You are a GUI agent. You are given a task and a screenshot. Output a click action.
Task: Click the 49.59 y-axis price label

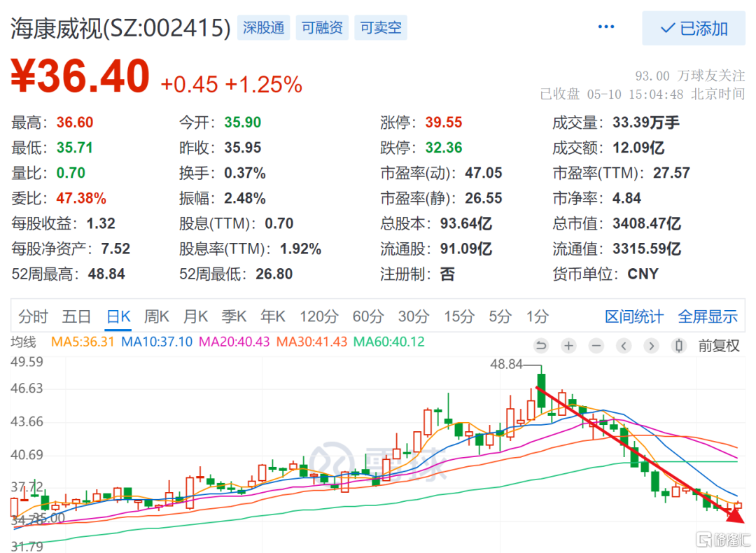tap(27, 362)
